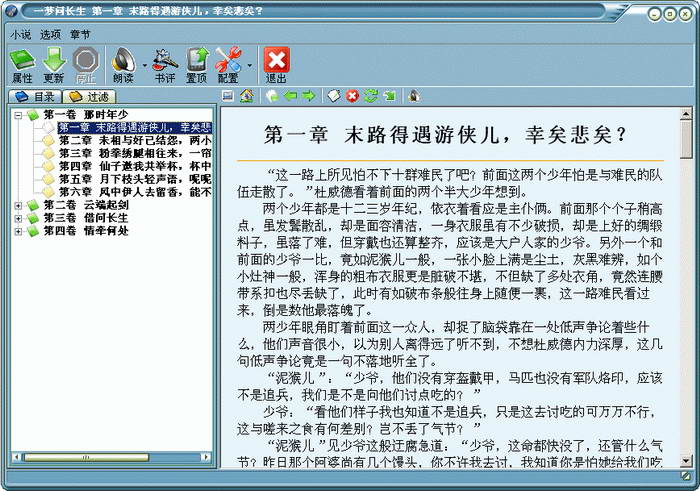Select chapter 第六章 风中伊人去留香
Image resolution: width=700 pixels, height=491 pixels.
[x=135, y=192]
